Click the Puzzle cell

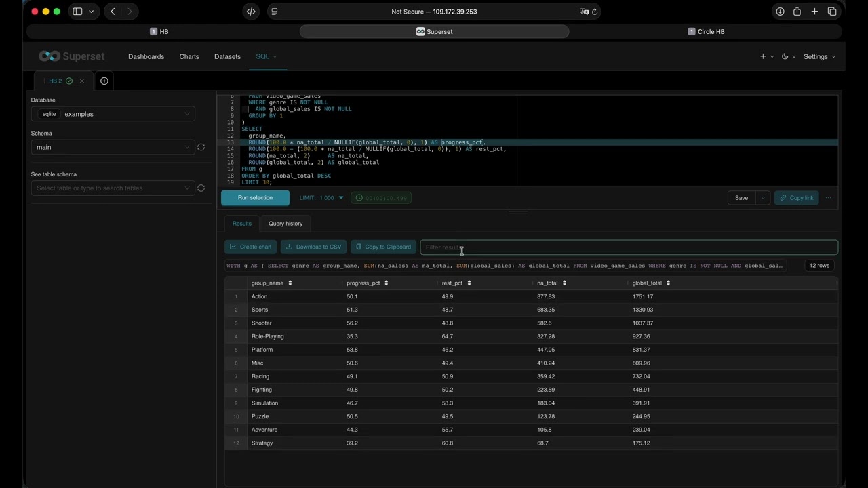coord(260,417)
